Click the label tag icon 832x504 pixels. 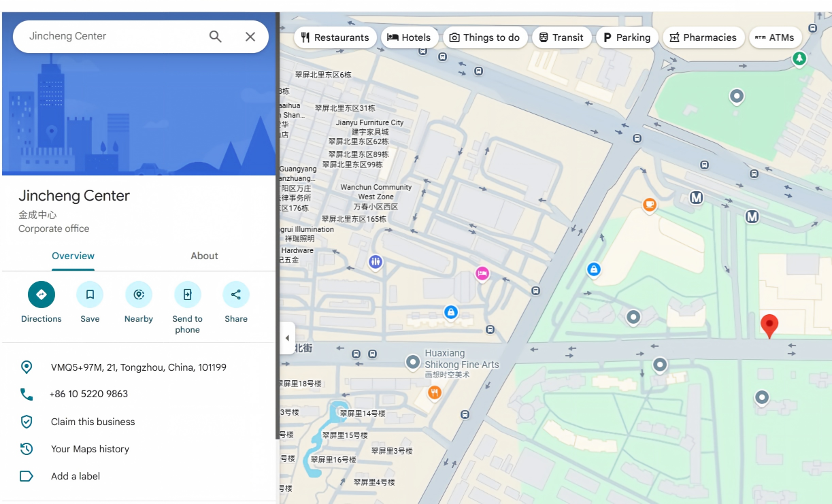(27, 476)
